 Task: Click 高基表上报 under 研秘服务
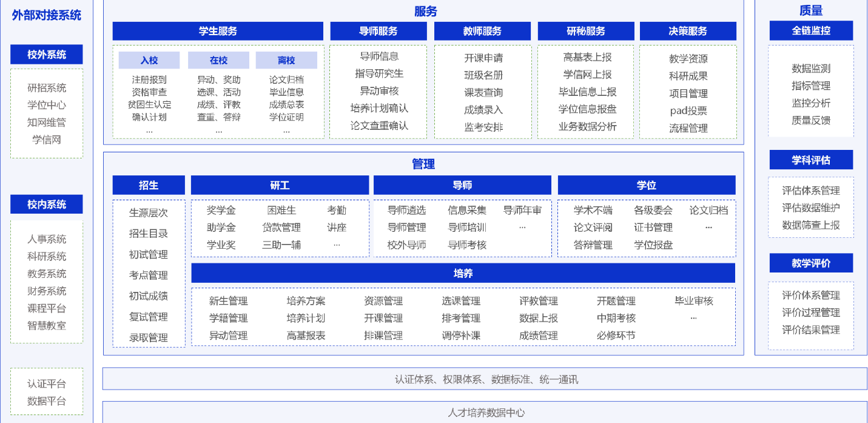click(x=587, y=57)
